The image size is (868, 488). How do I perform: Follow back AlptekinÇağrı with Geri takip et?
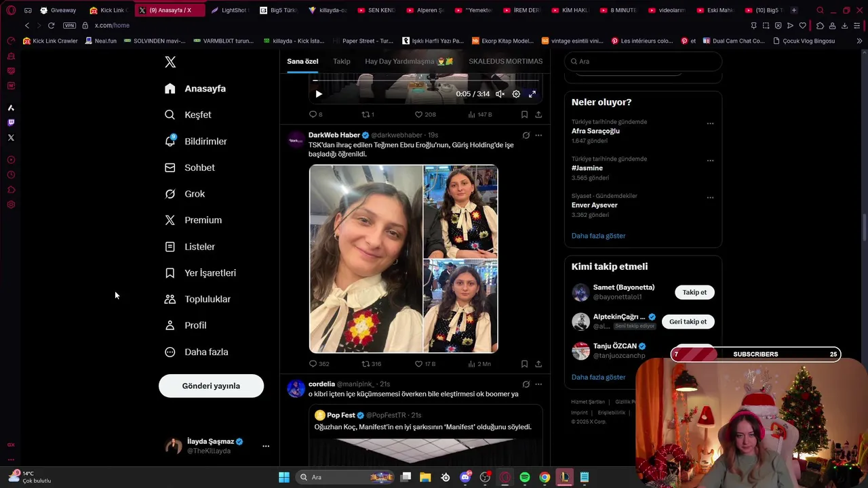point(688,322)
